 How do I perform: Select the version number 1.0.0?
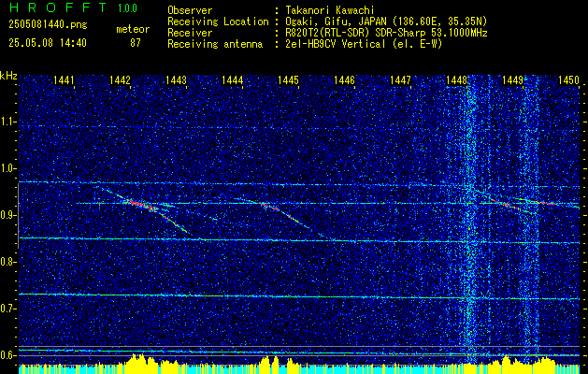pos(127,8)
